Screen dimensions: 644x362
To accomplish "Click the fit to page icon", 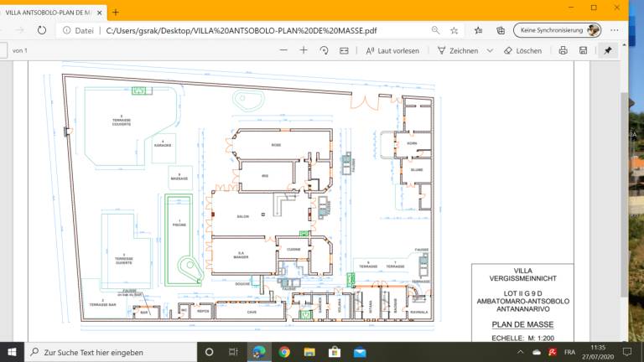I will (344, 50).
